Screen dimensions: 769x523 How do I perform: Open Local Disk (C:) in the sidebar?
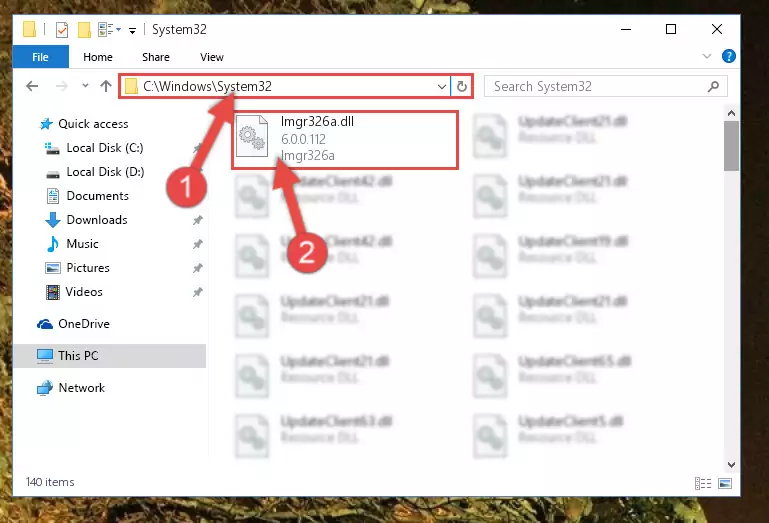click(x=104, y=148)
